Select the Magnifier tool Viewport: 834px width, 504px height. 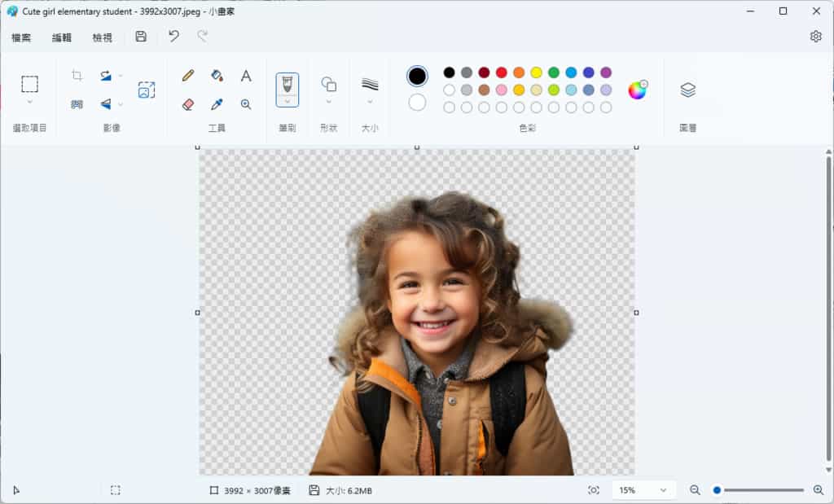pos(246,104)
